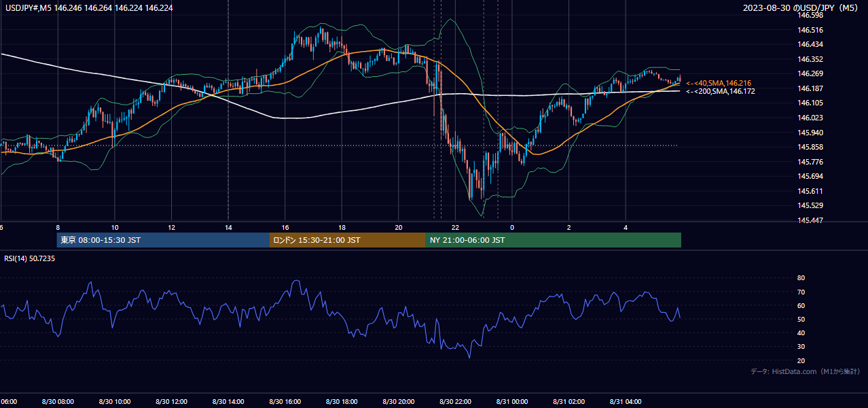Click price axis label 146.434
The width and height of the screenshot is (868, 408).
pyautogui.click(x=810, y=44)
